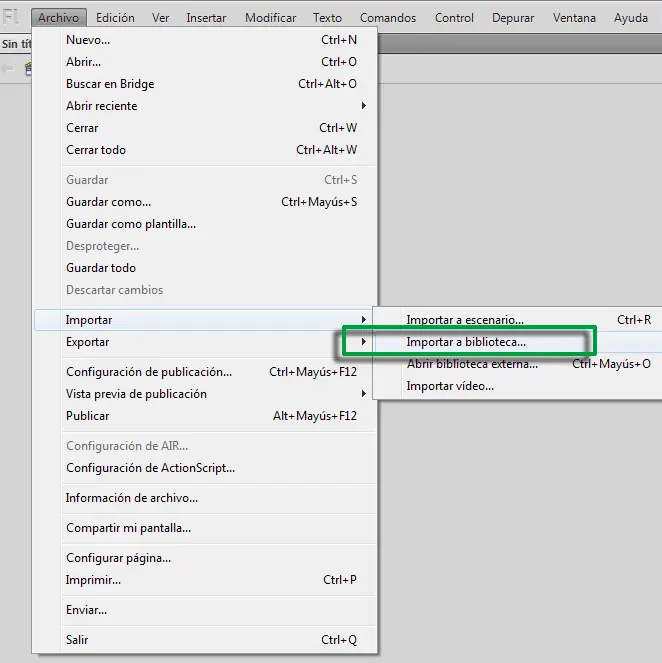Image resolution: width=662 pixels, height=663 pixels.
Task: Expand the Abrir reciente submenu
Action: [205, 106]
